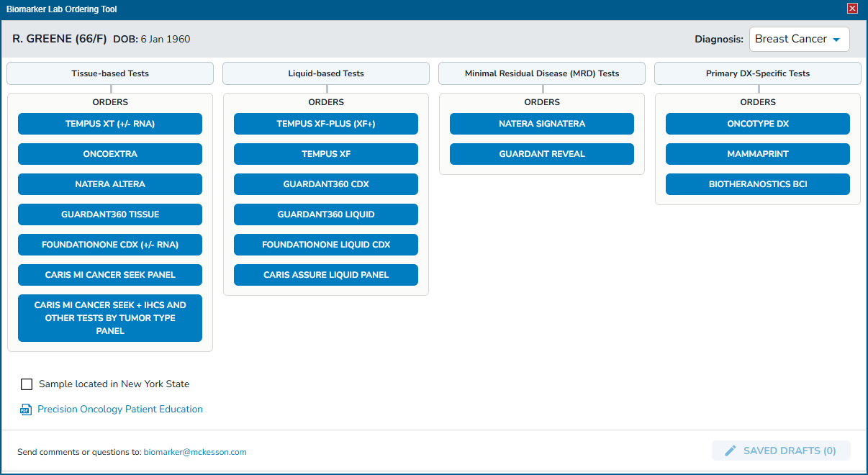Select GUARDANT REVEAL
This screenshot has width=868, height=475.
[x=541, y=153]
